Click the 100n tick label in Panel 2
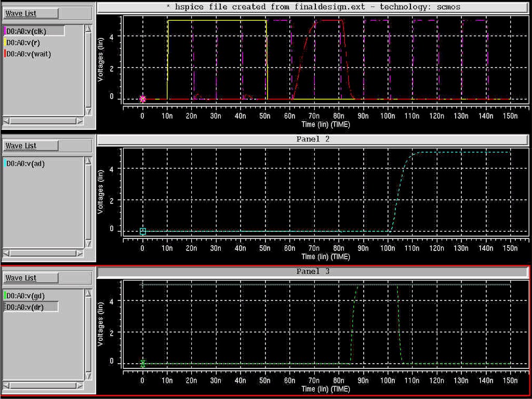This screenshot has width=532, height=399. 387,248
